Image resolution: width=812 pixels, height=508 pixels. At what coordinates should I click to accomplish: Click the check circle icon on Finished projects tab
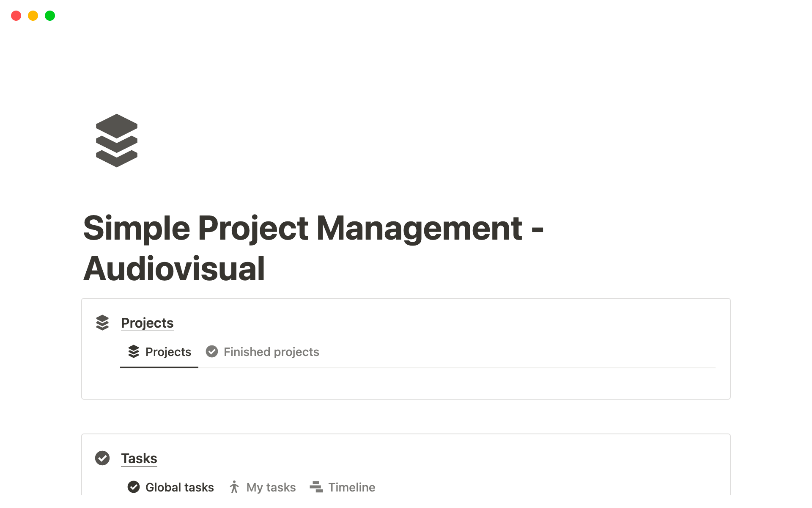pyautogui.click(x=212, y=351)
